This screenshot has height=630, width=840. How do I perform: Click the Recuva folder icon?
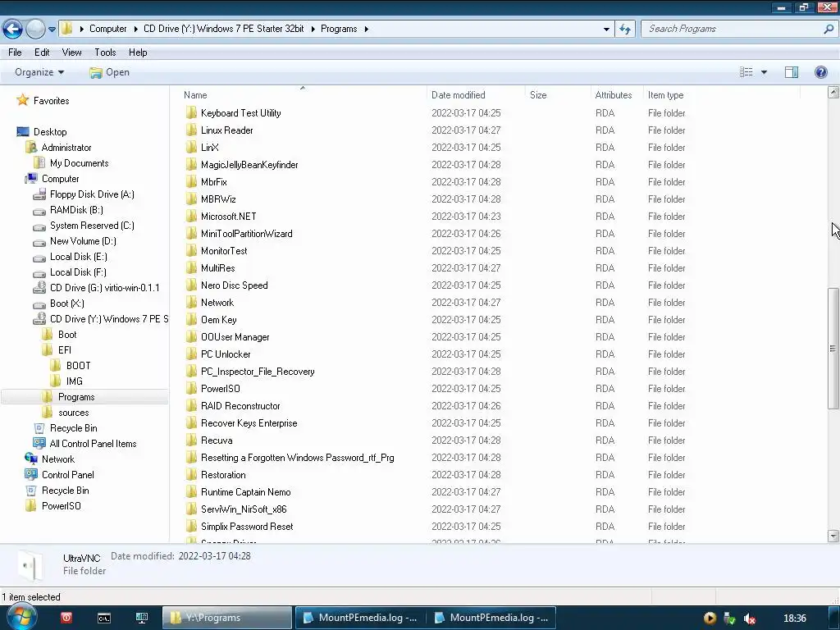(x=191, y=440)
